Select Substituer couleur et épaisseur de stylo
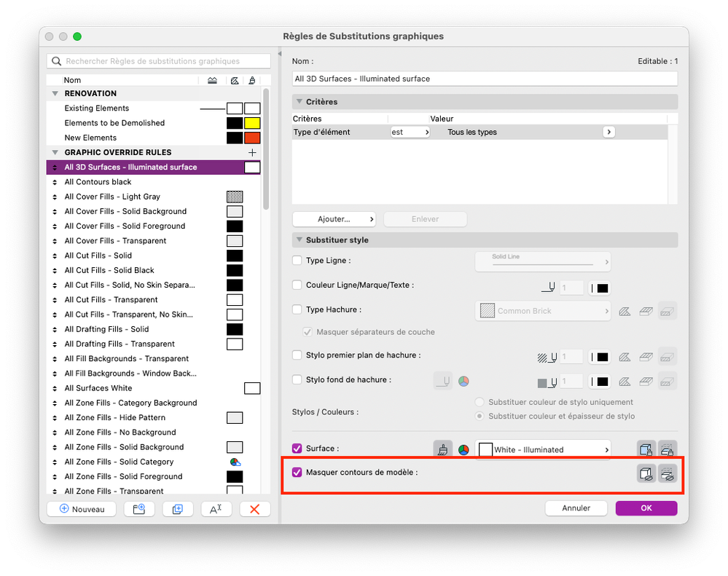This screenshot has height=576, width=728. pos(480,416)
